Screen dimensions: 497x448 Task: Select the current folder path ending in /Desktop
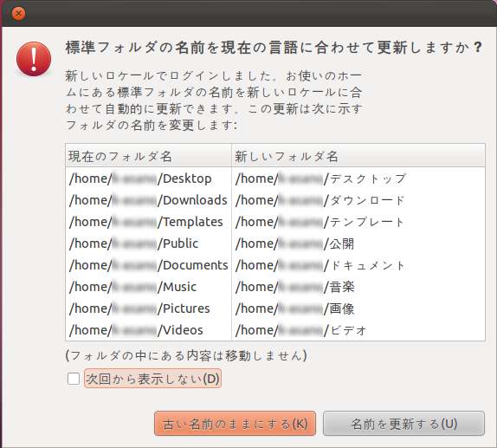pos(140,179)
